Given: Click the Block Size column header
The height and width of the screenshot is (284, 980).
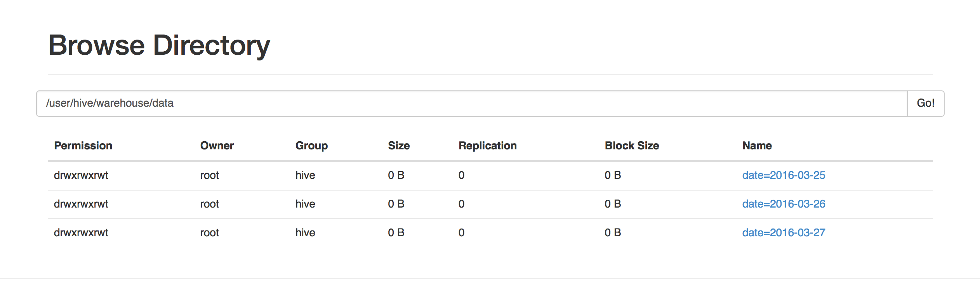Looking at the screenshot, I should tap(632, 146).
